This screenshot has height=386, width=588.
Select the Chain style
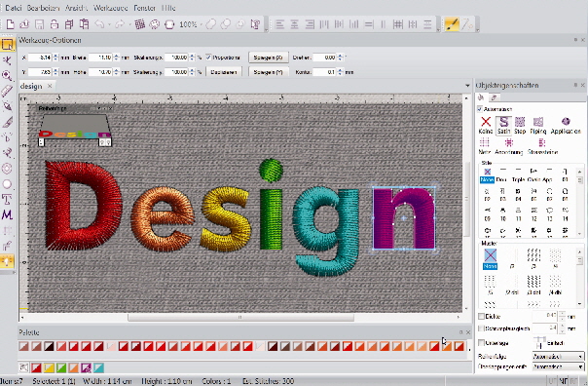(533, 175)
